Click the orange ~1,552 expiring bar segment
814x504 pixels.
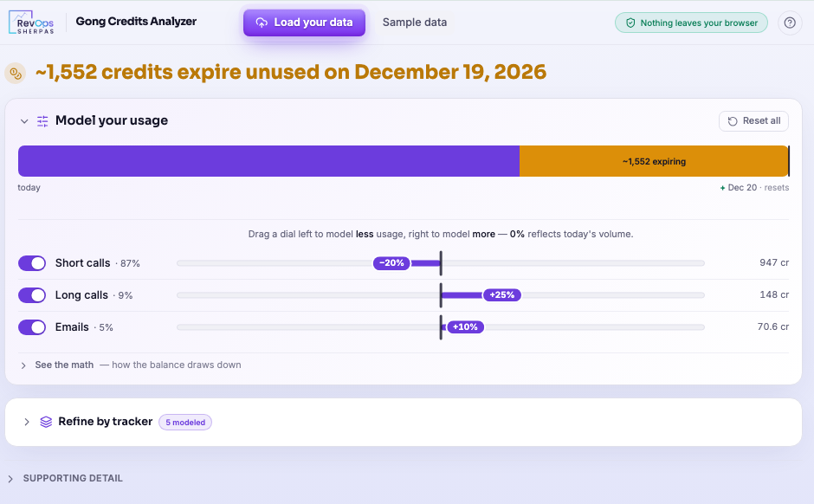(x=654, y=161)
